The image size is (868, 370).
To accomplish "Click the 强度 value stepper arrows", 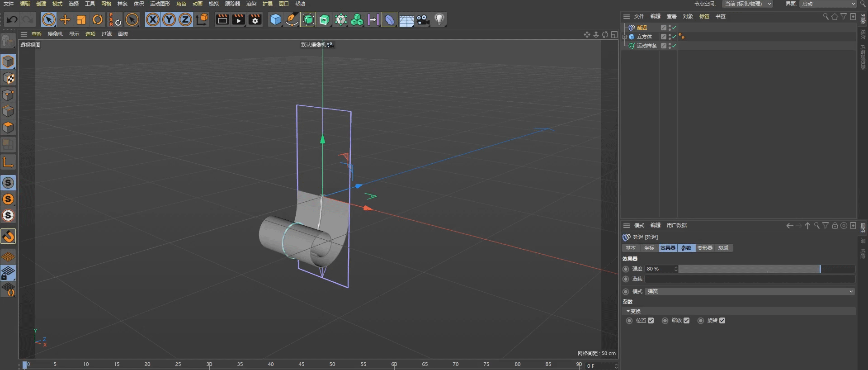I will (x=676, y=269).
